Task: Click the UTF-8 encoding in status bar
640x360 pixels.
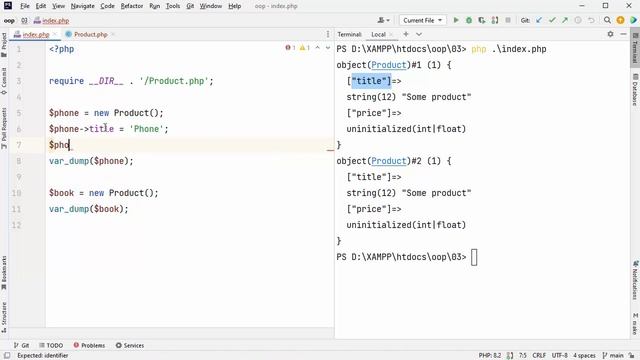Action: pos(560,356)
